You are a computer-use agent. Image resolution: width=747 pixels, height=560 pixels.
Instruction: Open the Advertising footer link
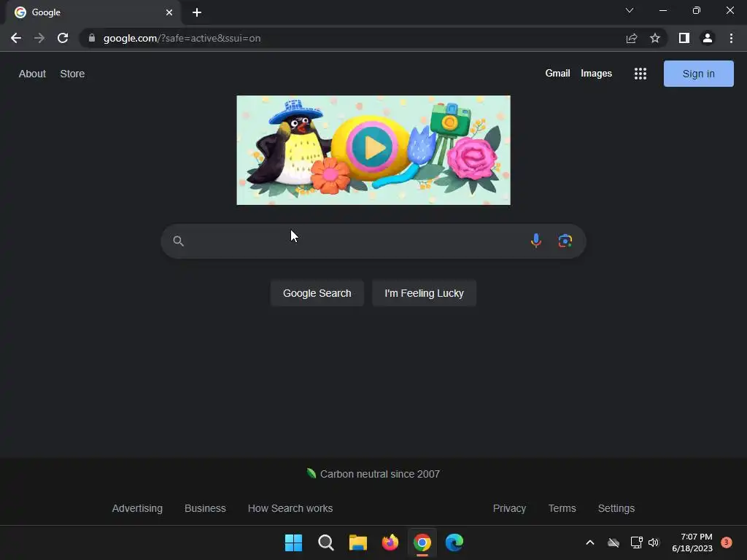[x=137, y=508]
